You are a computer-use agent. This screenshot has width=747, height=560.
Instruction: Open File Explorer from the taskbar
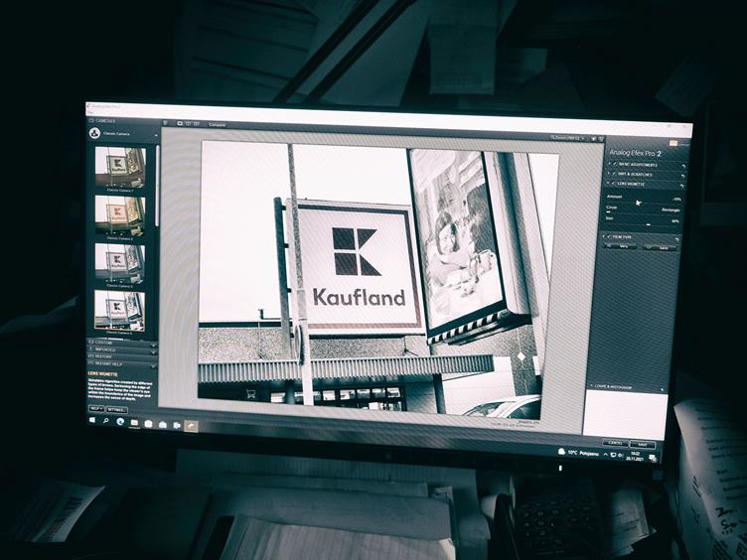pos(134,423)
